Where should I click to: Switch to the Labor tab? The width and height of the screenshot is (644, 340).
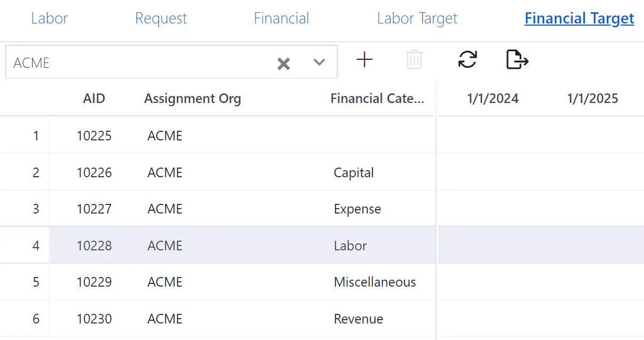pyautogui.click(x=50, y=18)
